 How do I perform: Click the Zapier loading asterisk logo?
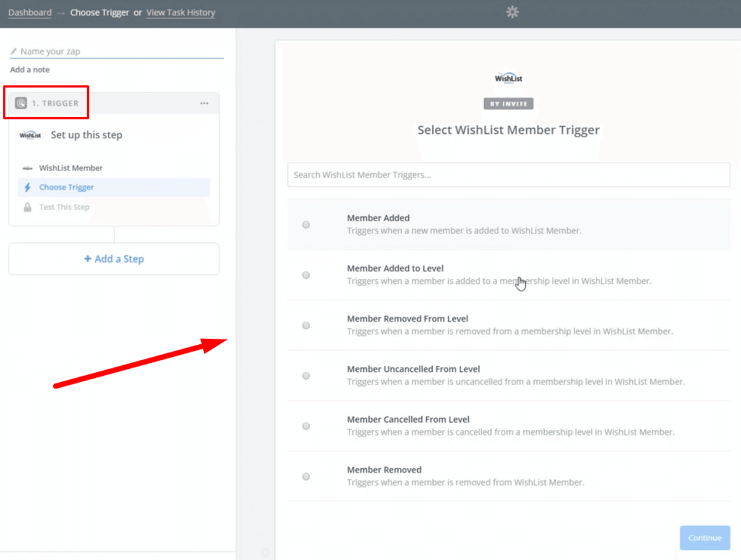pos(512,12)
